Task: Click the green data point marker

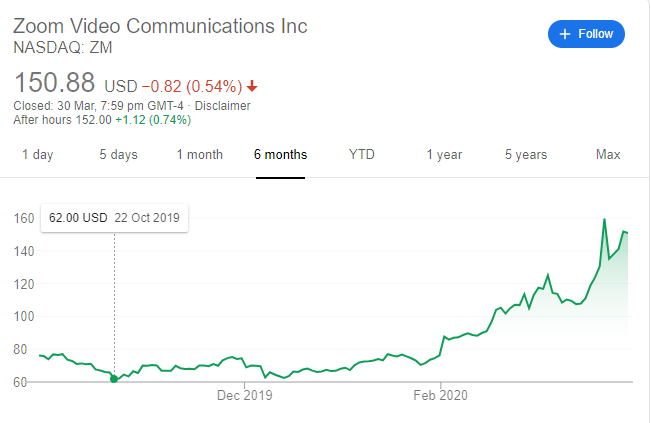Action: [114, 379]
